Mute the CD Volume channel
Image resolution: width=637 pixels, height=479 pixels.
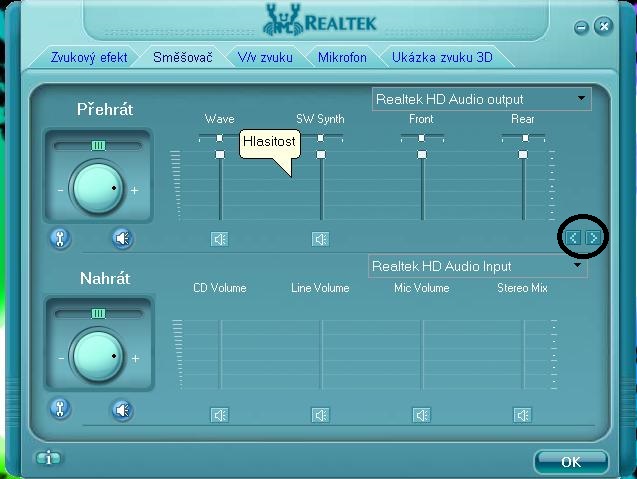(219, 415)
